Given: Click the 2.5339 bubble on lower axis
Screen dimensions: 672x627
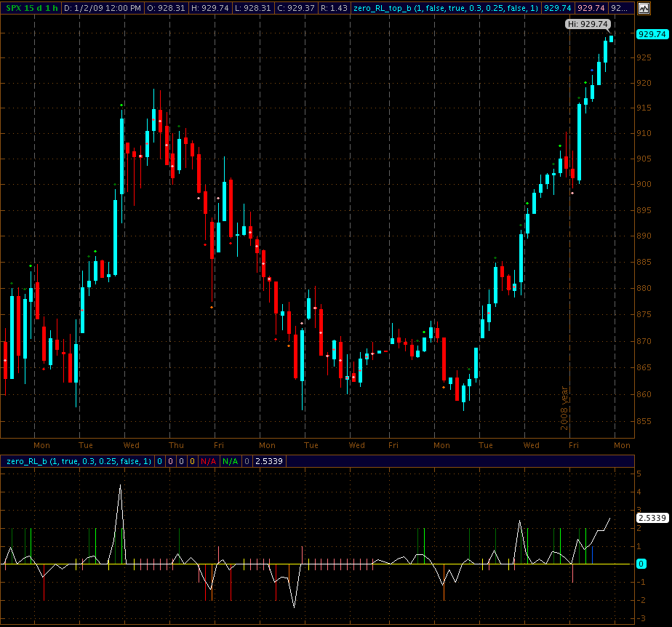Looking at the screenshot, I should [652, 518].
